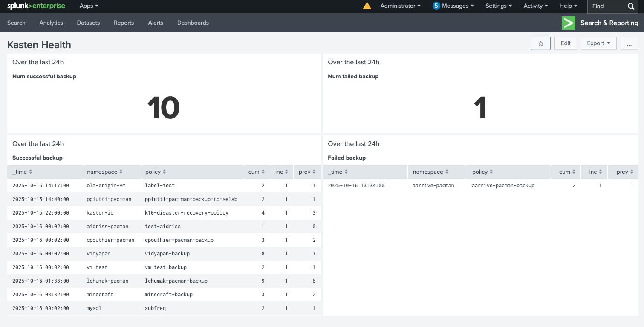Click the Splunk enterprise logo

(35, 6)
